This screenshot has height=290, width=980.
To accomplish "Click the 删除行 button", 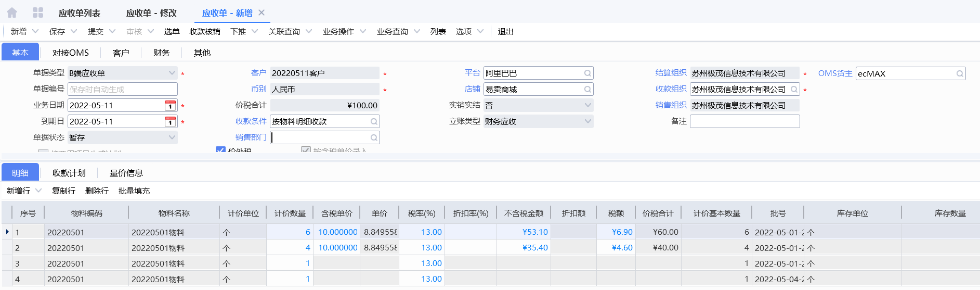I will click(x=97, y=191).
